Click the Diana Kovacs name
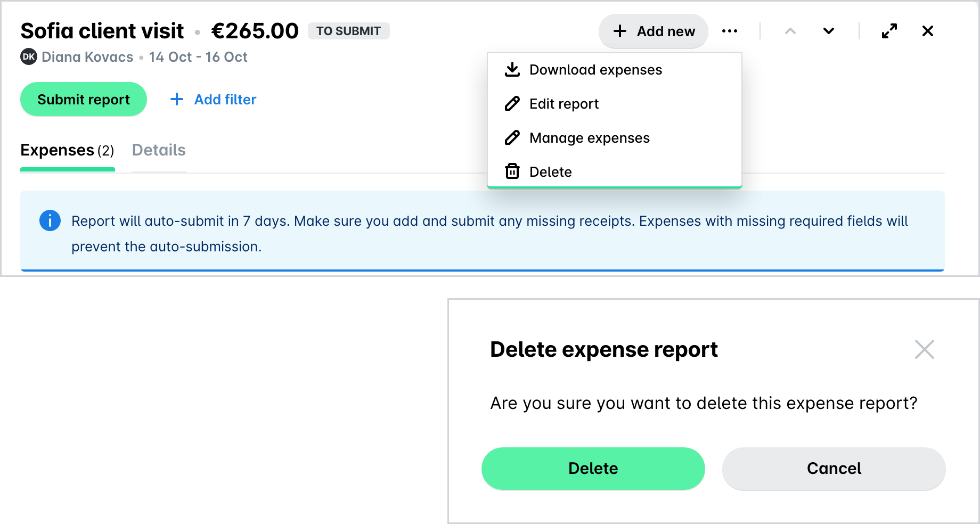 pos(87,57)
